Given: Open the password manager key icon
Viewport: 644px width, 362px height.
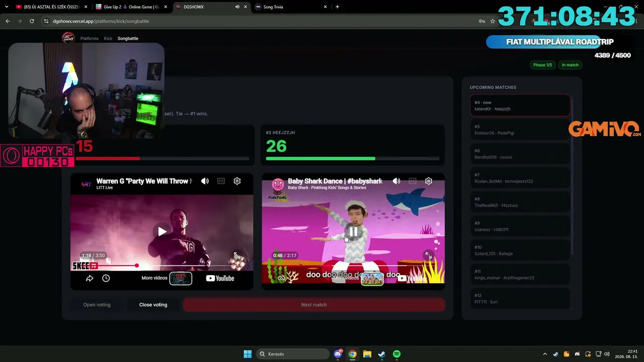Looking at the screenshot, I should 482,21.
